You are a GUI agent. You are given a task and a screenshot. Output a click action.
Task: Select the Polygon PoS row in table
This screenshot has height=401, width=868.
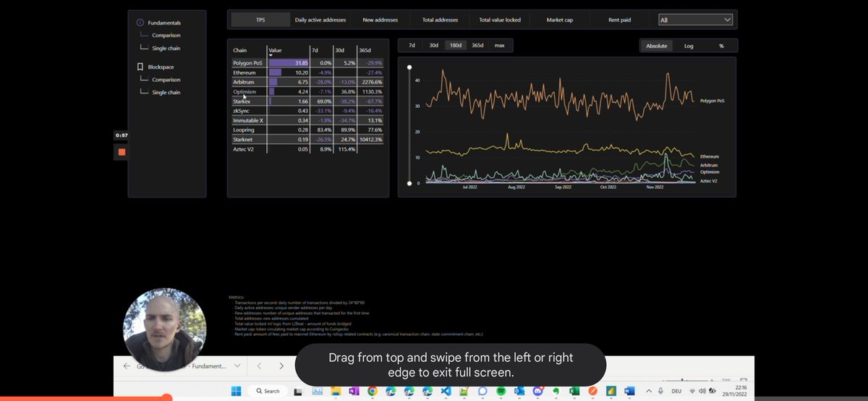(307, 63)
